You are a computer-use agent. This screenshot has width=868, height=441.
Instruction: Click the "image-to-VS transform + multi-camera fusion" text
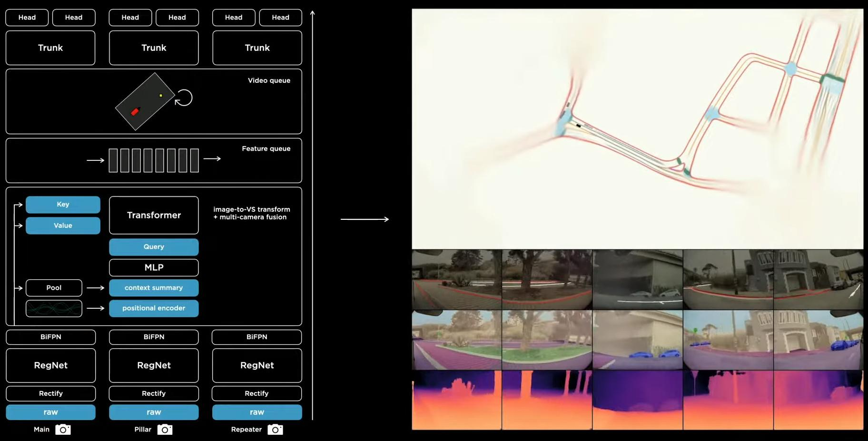pos(252,213)
